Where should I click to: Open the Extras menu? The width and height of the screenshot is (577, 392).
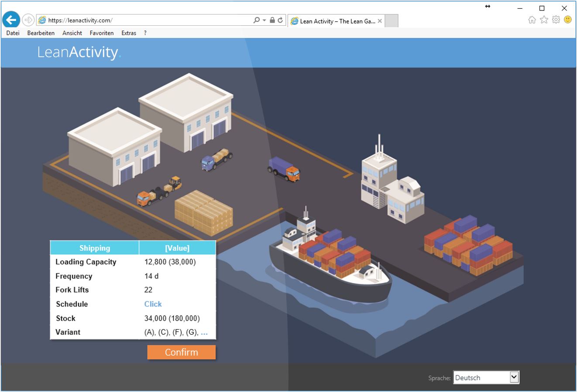[x=129, y=33]
